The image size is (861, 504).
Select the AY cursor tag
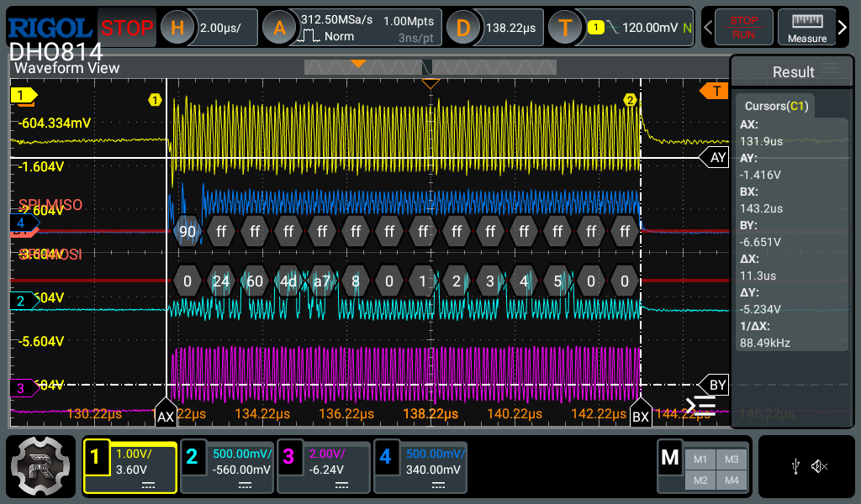pyautogui.click(x=714, y=158)
